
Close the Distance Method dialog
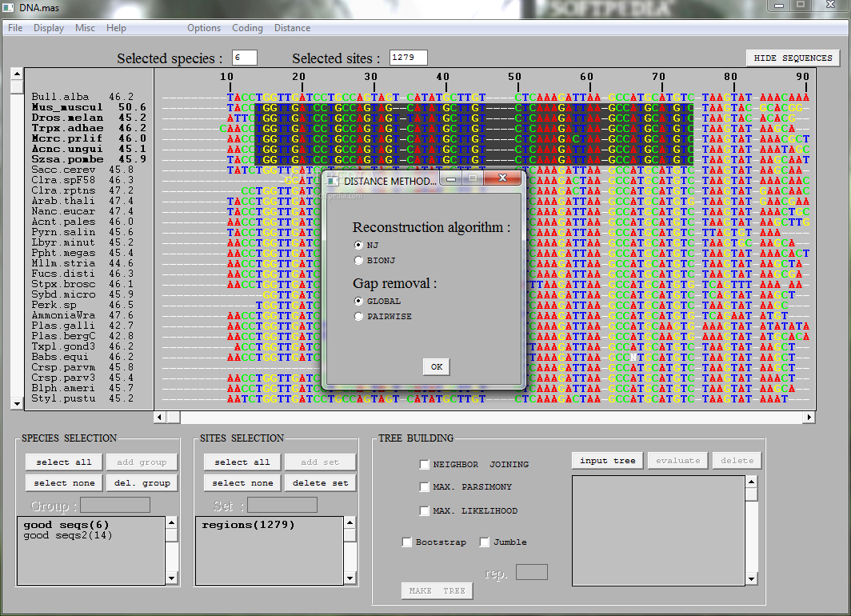[502, 178]
